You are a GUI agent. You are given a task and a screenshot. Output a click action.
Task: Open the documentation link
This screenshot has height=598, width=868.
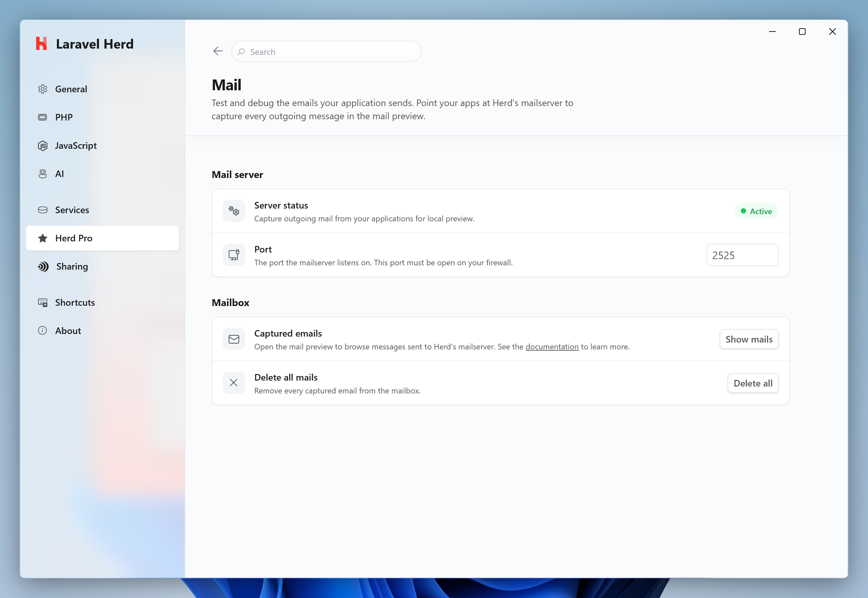[x=552, y=347]
